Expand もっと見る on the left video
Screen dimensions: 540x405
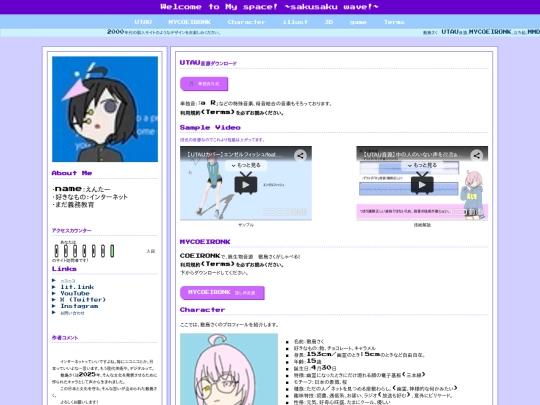click(246, 165)
